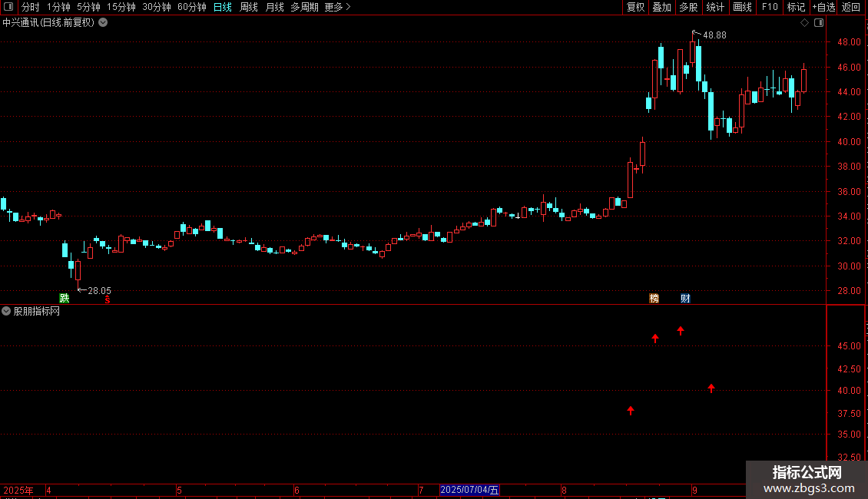Open the 多周期 multi-period view
This screenshot has width=868, height=499.
pos(304,7)
